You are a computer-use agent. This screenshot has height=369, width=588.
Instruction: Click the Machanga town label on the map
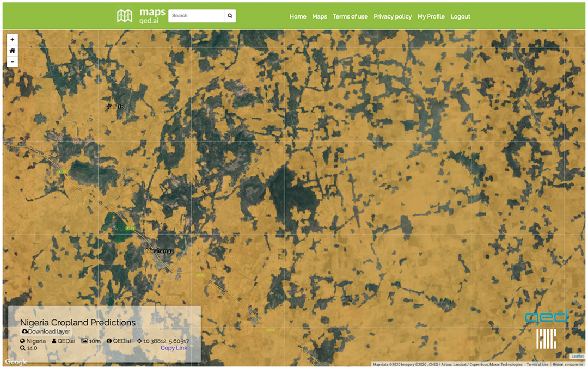click(x=160, y=250)
